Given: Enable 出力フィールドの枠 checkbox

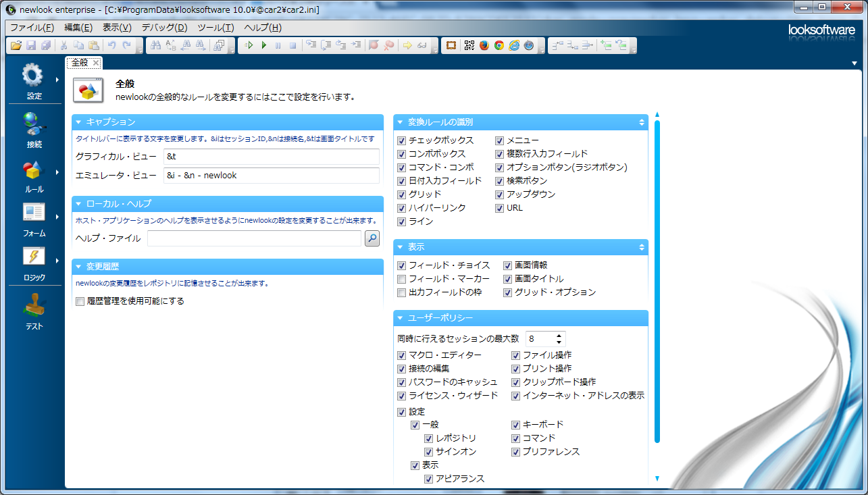Looking at the screenshot, I should click(x=402, y=292).
